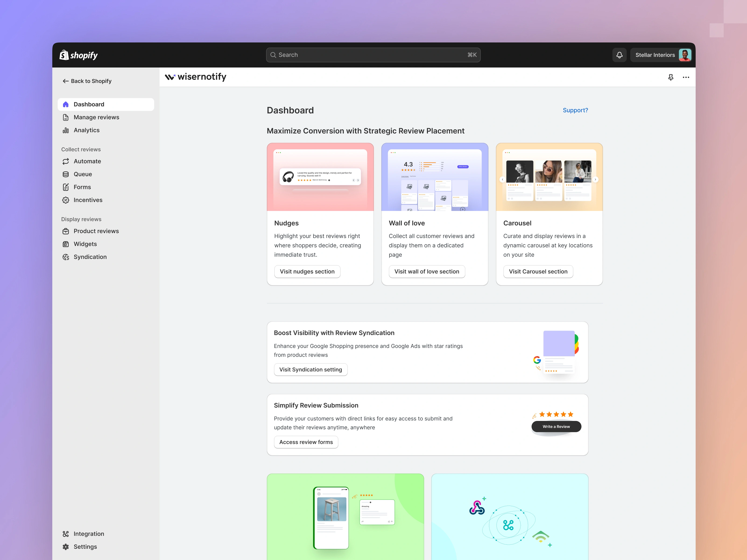Image resolution: width=747 pixels, height=560 pixels.
Task: Click the Analytics bar chart icon
Action: point(66,130)
